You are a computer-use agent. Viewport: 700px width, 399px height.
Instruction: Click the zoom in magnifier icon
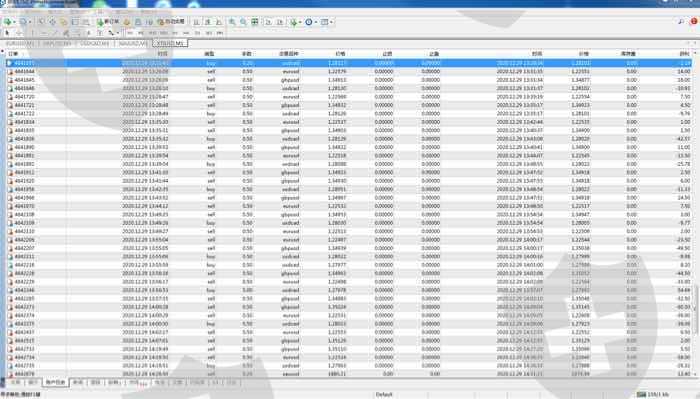(x=232, y=21)
